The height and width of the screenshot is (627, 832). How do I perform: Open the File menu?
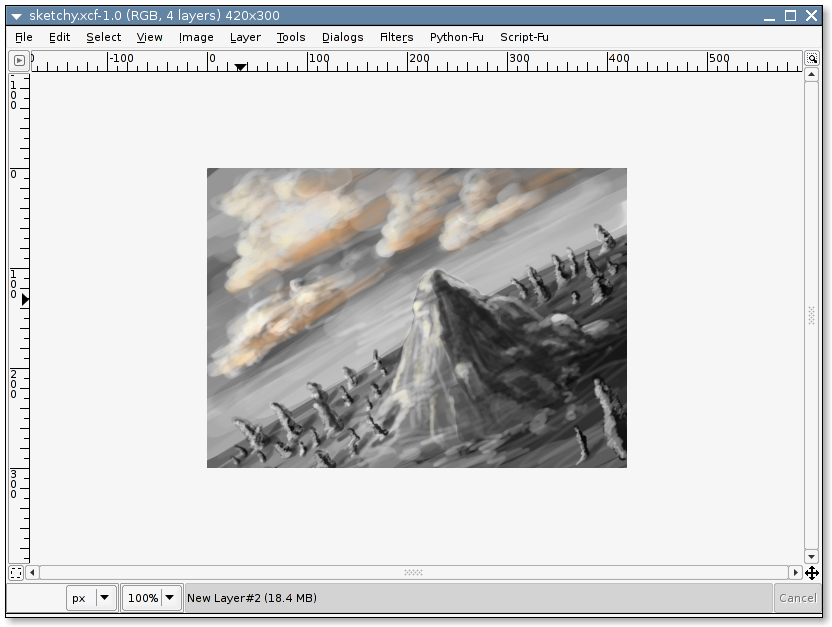pos(24,37)
